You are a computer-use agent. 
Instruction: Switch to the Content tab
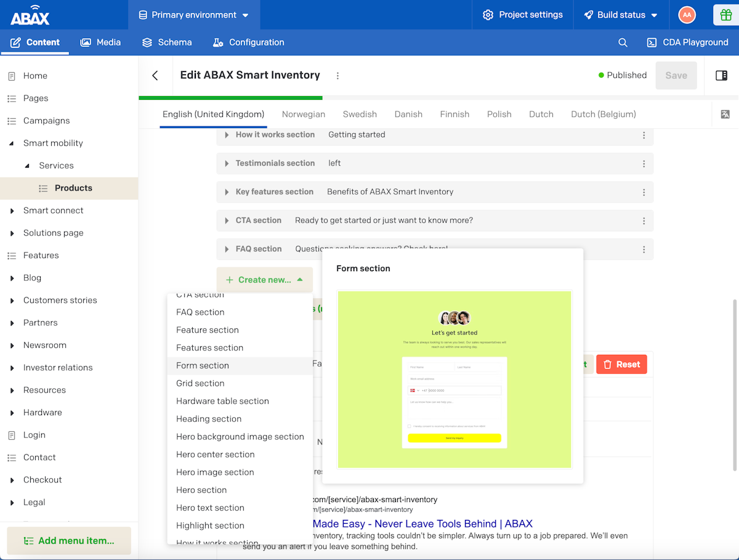coord(35,43)
